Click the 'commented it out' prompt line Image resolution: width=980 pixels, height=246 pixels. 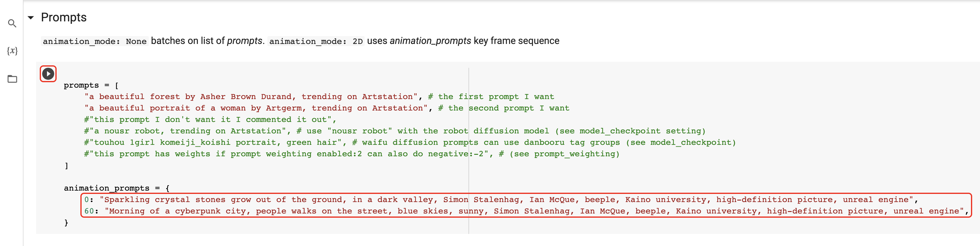point(210,120)
